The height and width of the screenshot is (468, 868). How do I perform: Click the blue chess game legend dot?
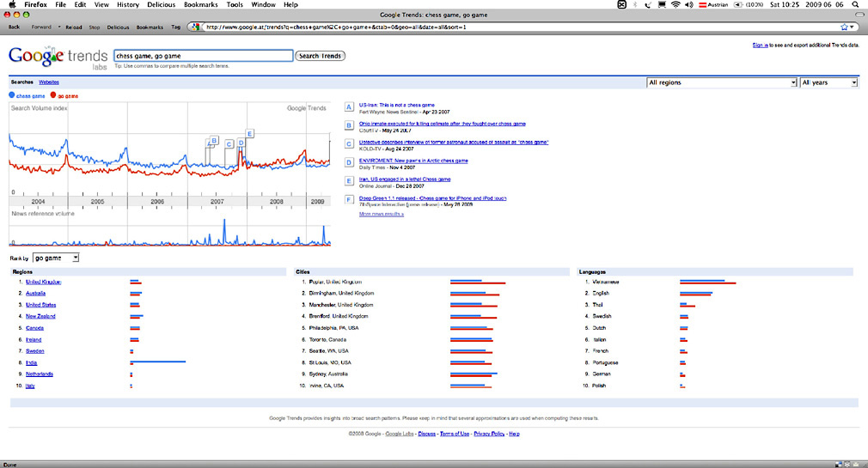point(11,95)
